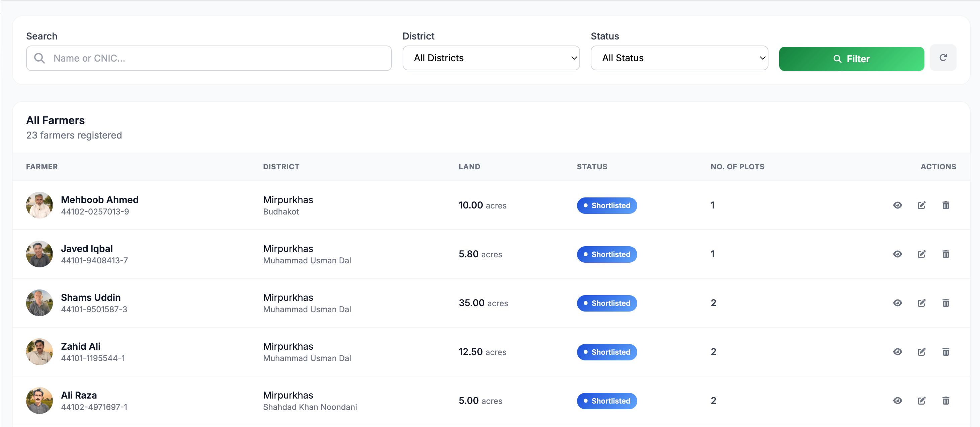
Task: Click the LAND column header
Action: click(470, 167)
